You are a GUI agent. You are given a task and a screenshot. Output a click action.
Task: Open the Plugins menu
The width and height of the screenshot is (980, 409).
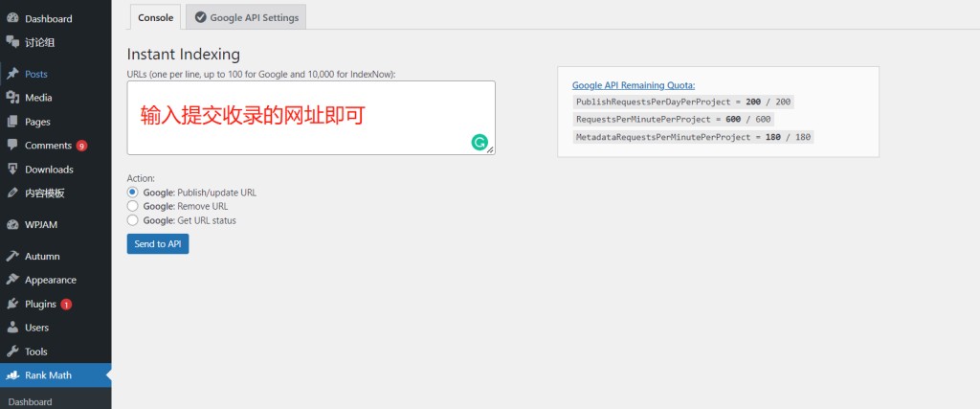(56, 304)
